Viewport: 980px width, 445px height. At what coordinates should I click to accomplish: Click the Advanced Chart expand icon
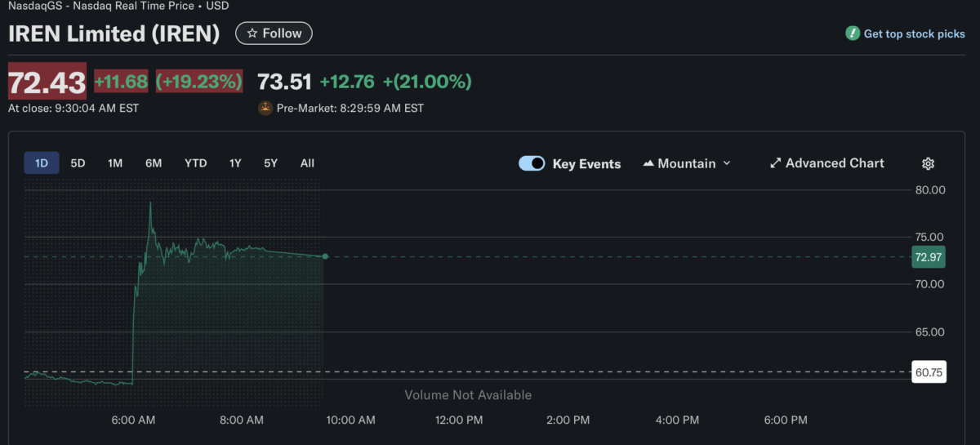point(775,163)
